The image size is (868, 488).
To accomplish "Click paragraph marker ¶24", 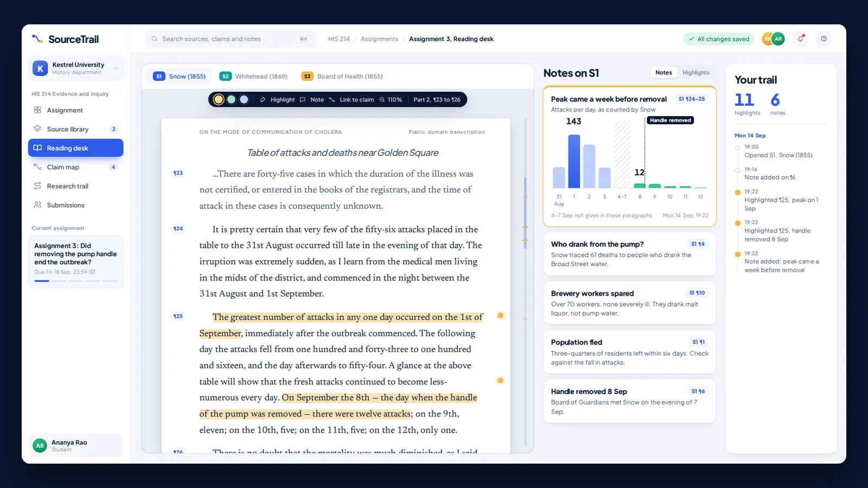I will (x=178, y=229).
